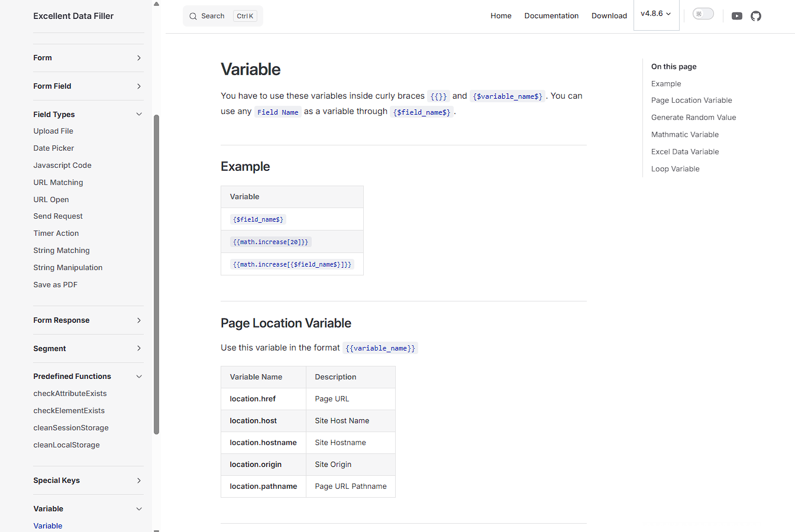
Task: Collapse the Predefined Functions section
Action: pos(139,377)
